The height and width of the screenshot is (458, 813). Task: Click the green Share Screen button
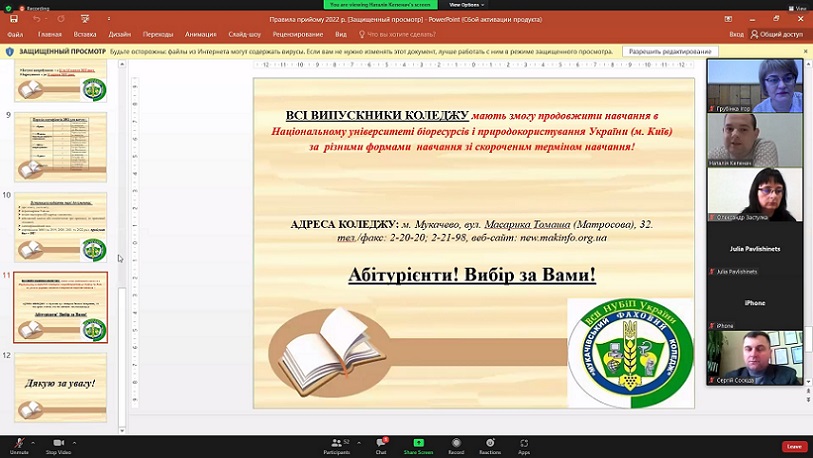point(418,446)
